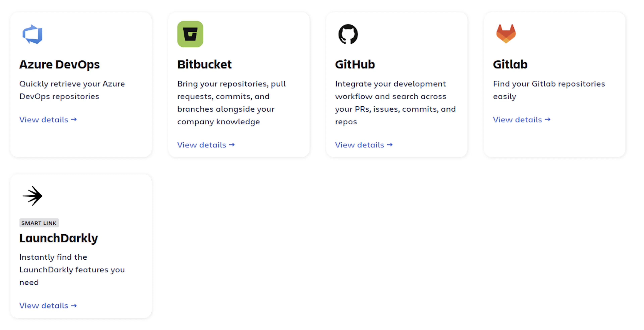Open View details for LaunchDarkly
Viewport: 644px width, 330px height.
point(48,306)
